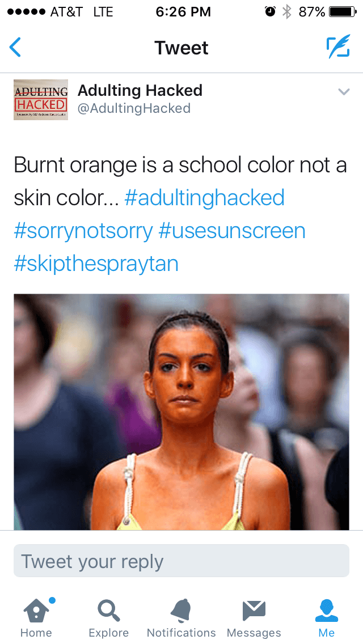
Task: Tap the battery indicator in status bar
Action: point(343,12)
